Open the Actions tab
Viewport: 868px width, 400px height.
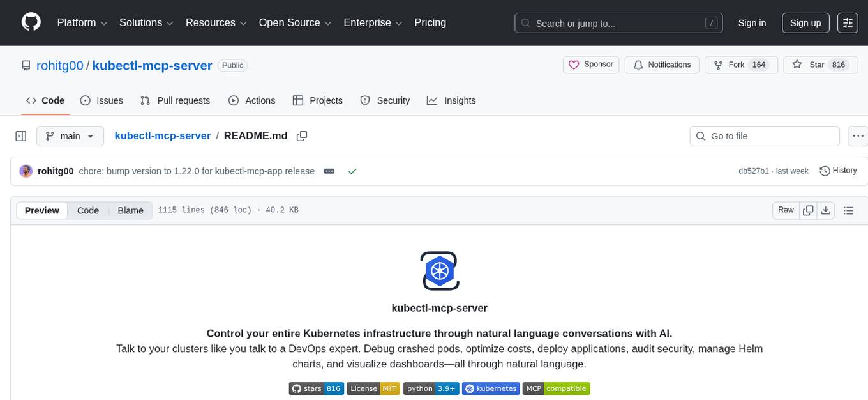pos(251,100)
